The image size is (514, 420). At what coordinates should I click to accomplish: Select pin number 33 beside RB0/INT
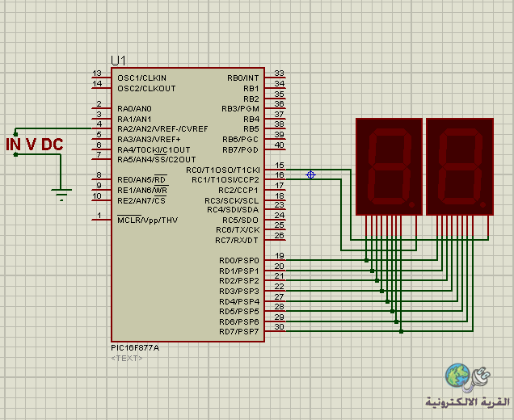coord(280,73)
